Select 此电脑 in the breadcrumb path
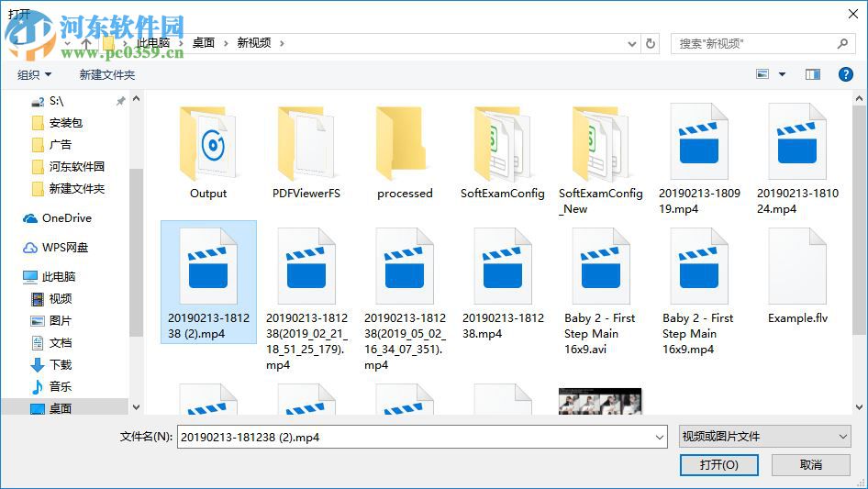The height and width of the screenshot is (489, 868). (x=153, y=43)
